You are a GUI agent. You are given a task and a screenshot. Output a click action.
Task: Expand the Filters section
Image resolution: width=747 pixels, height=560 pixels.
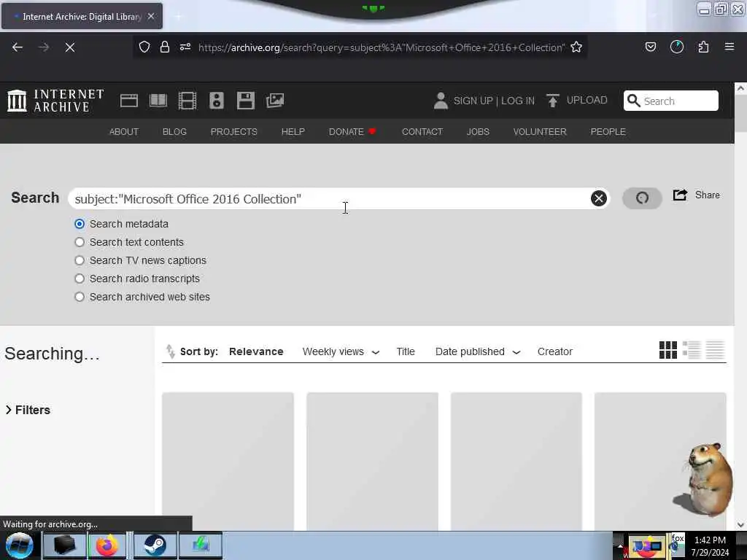pyautogui.click(x=28, y=410)
